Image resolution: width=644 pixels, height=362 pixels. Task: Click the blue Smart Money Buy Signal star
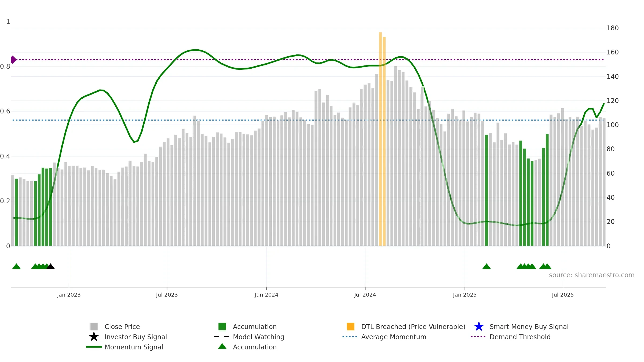click(x=479, y=327)
